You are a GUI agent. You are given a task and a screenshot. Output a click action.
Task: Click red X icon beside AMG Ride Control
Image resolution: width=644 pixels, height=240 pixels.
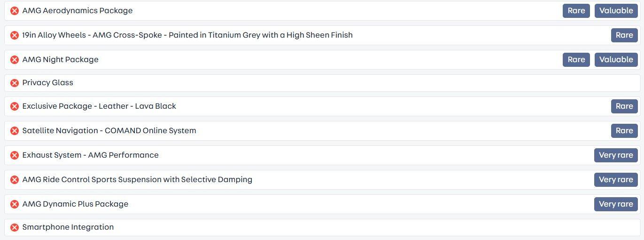click(x=15, y=180)
